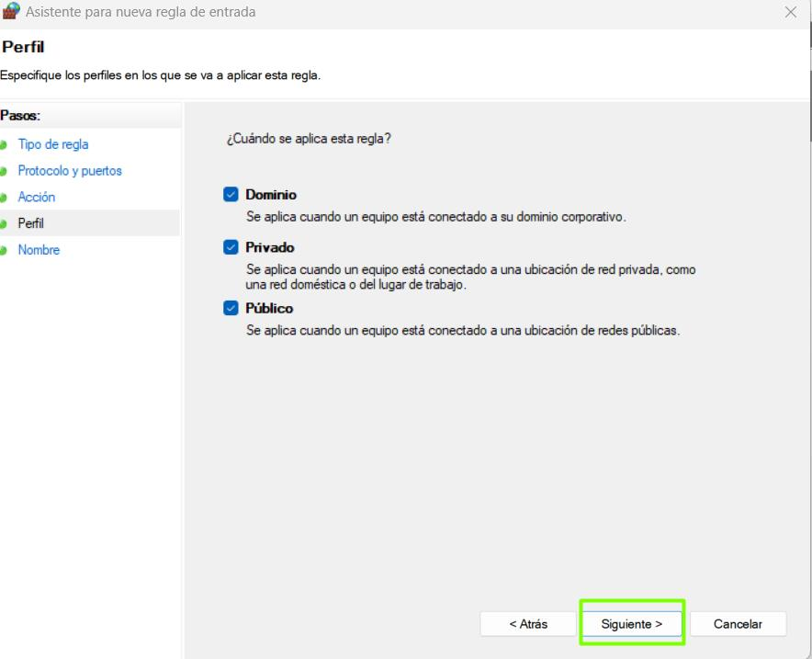
Task: Go to the Nombre step
Action: (39, 250)
